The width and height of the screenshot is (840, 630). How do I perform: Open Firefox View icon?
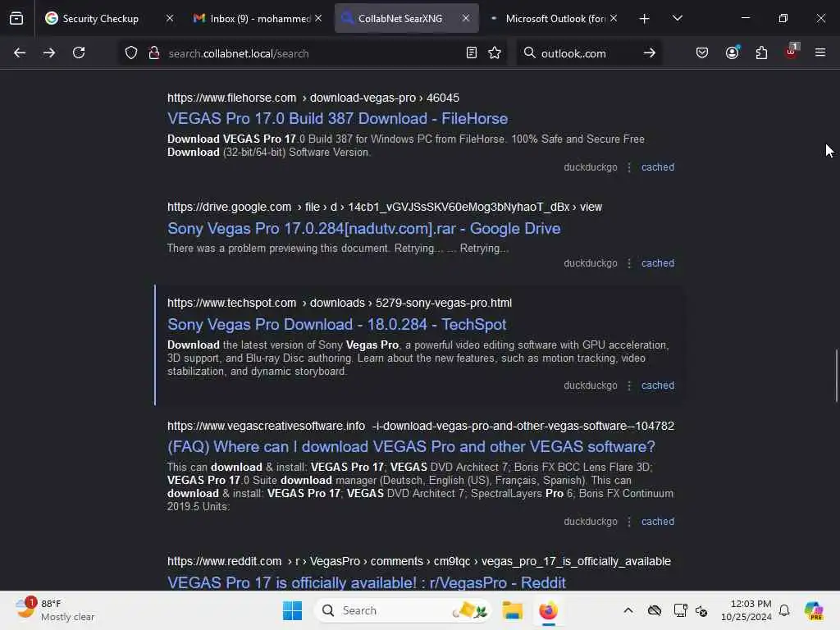click(16, 18)
